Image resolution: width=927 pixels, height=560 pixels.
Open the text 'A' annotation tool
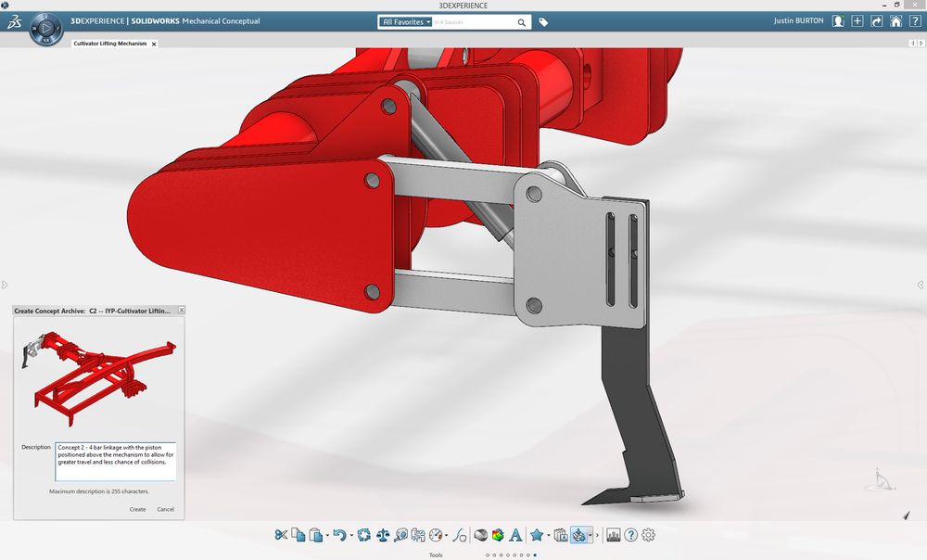click(516, 535)
